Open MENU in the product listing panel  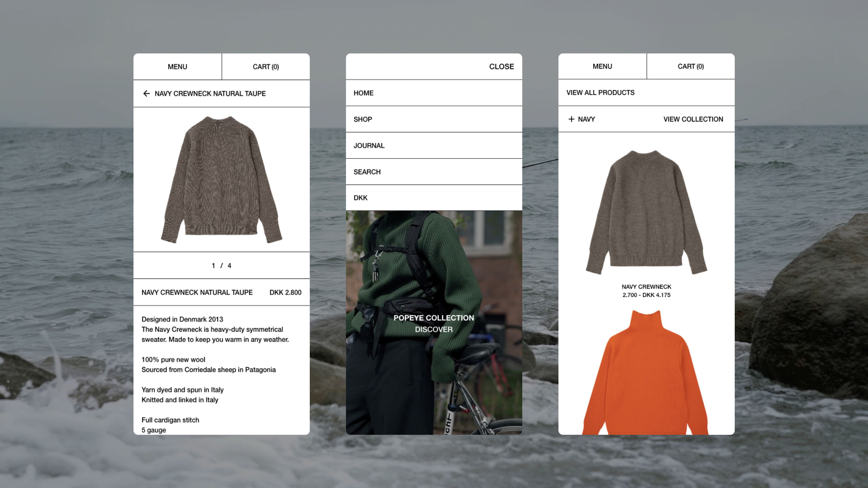[602, 66]
